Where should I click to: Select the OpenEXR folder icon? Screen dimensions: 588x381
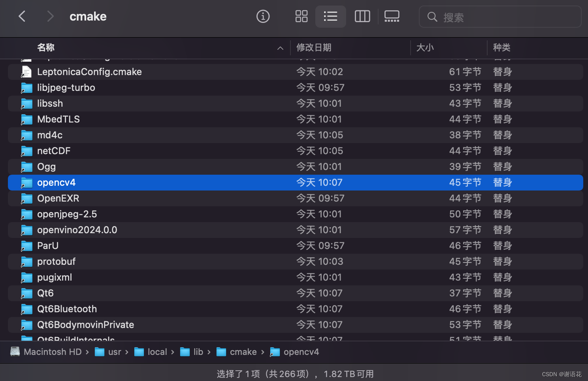[x=26, y=198]
